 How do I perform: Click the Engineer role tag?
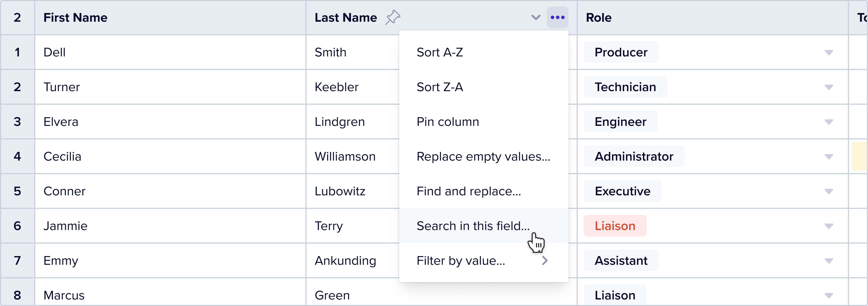pos(620,122)
